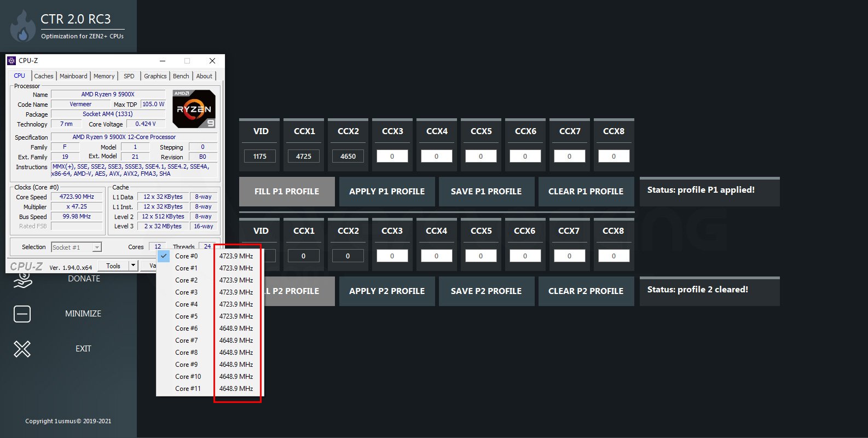Viewport: 868px width, 438px height.
Task: Click the Donate hand icon
Action: coord(22,281)
